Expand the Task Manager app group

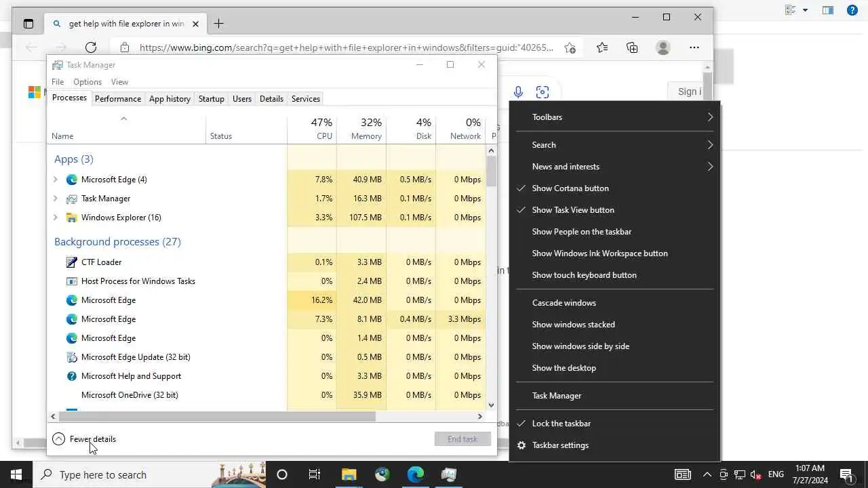56,199
